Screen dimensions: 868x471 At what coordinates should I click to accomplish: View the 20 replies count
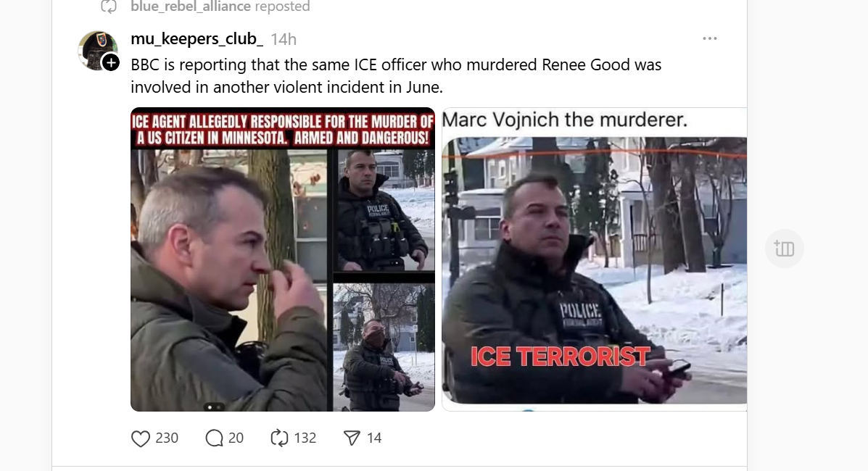tap(236, 438)
